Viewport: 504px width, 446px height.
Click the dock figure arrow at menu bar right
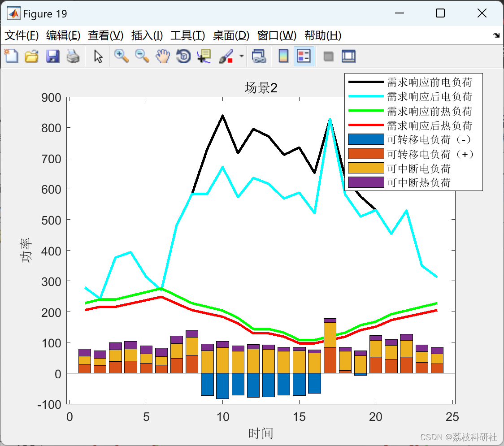[x=497, y=35]
